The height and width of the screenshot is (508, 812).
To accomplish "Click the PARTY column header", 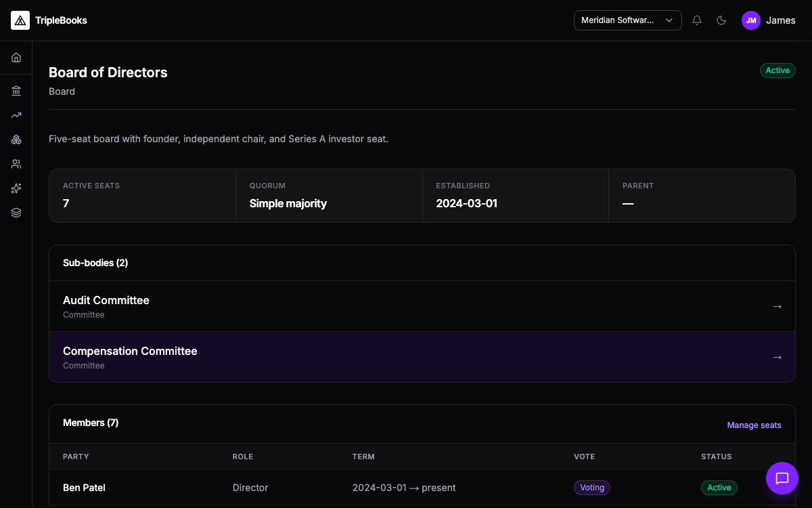I will [76, 457].
